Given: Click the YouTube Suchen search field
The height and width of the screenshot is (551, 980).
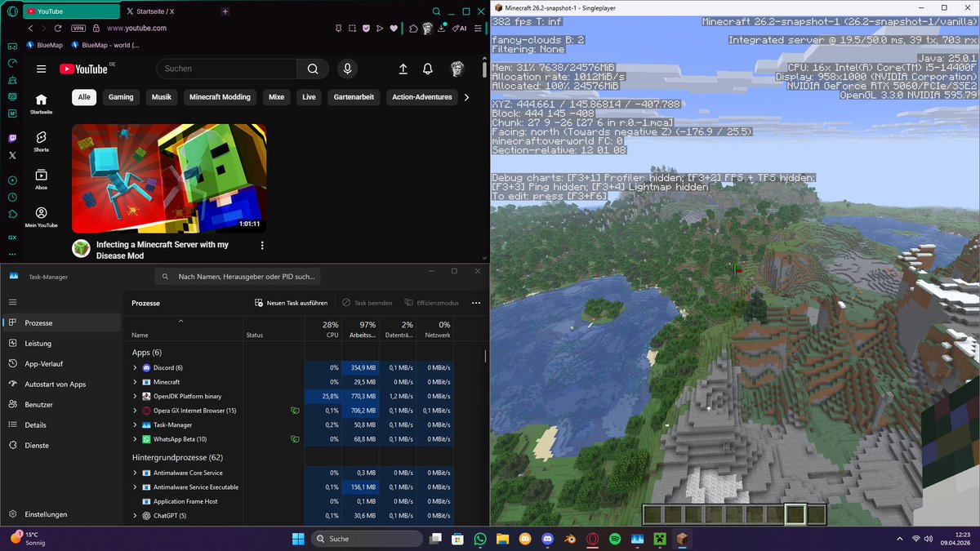Looking at the screenshot, I should pyautogui.click(x=226, y=69).
